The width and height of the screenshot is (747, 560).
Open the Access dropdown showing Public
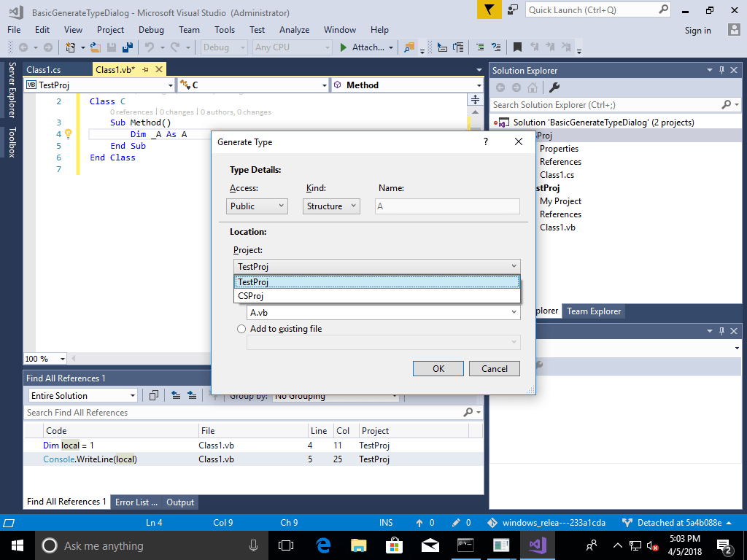click(x=257, y=206)
